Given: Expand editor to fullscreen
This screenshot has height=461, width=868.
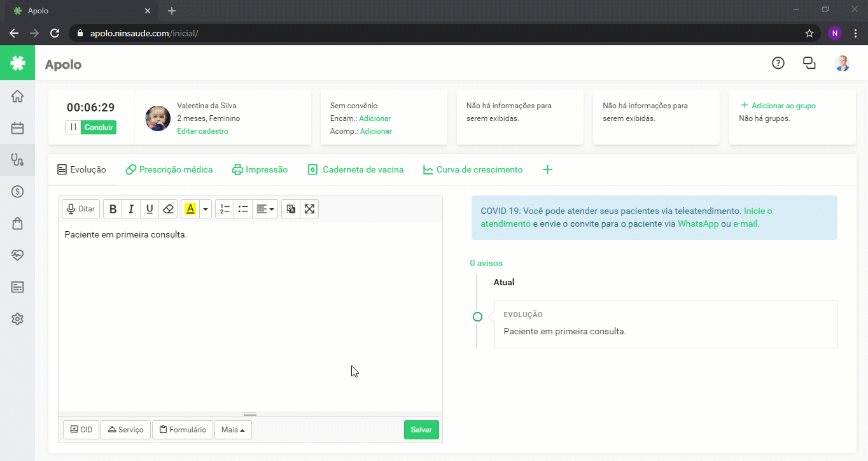Looking at the screenshot, I should pyautogui.click(x=309, y=209).
